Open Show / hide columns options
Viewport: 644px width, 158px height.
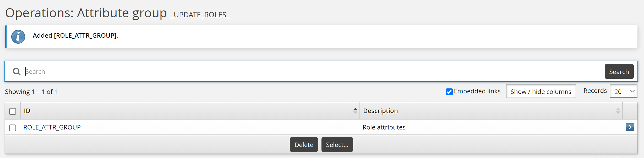pos(541,92)
